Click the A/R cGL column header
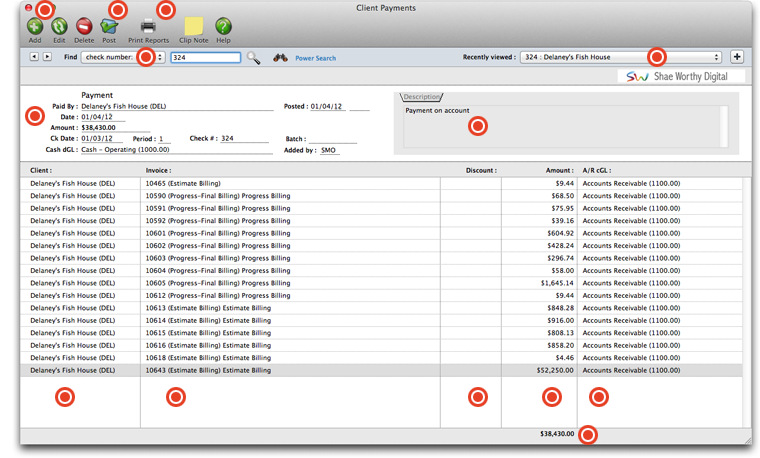This screenshot has width=760, height=458. coord(597,171)
